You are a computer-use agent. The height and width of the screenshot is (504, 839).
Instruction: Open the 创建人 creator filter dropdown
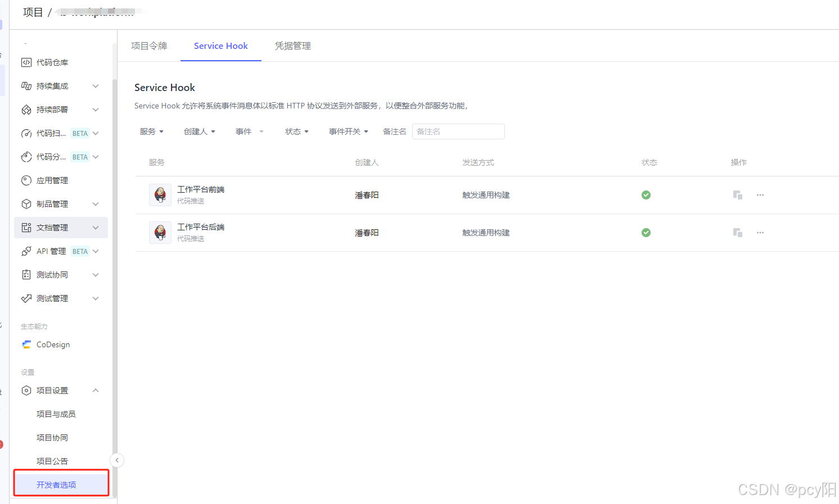tap(200, 131)
